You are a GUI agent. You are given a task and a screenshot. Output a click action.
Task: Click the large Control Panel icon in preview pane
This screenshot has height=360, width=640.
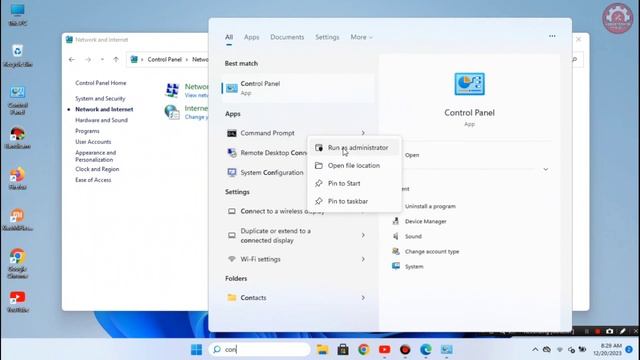469,84
